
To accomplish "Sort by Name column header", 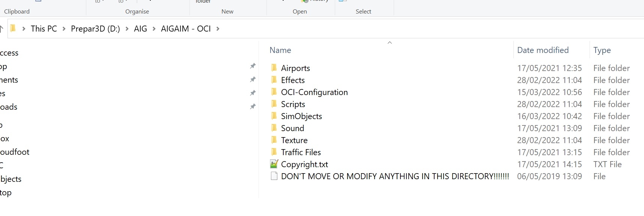I will click(x=280, y=50).
